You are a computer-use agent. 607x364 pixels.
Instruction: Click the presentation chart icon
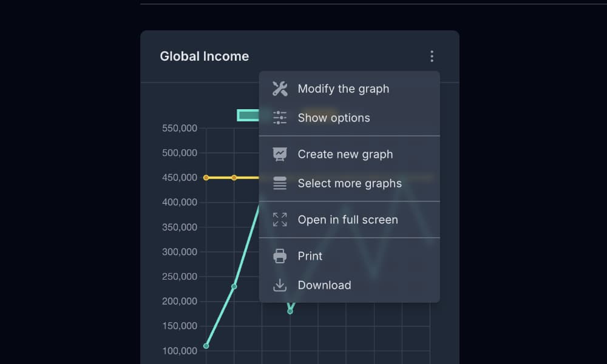[280, 154]
